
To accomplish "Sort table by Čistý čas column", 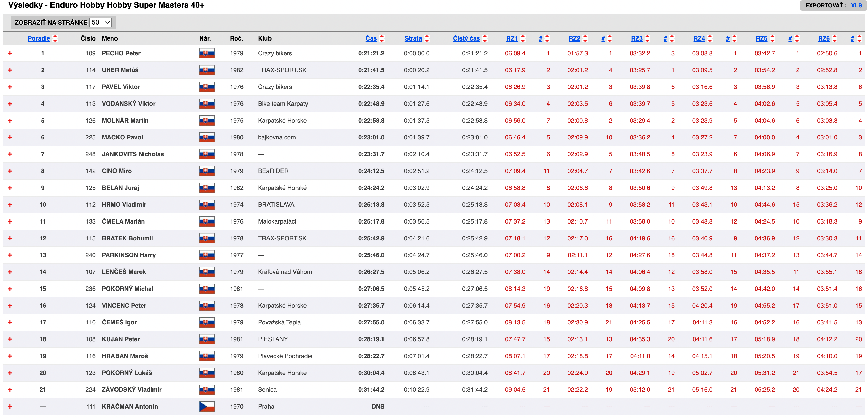I will [x=466, y=38].
